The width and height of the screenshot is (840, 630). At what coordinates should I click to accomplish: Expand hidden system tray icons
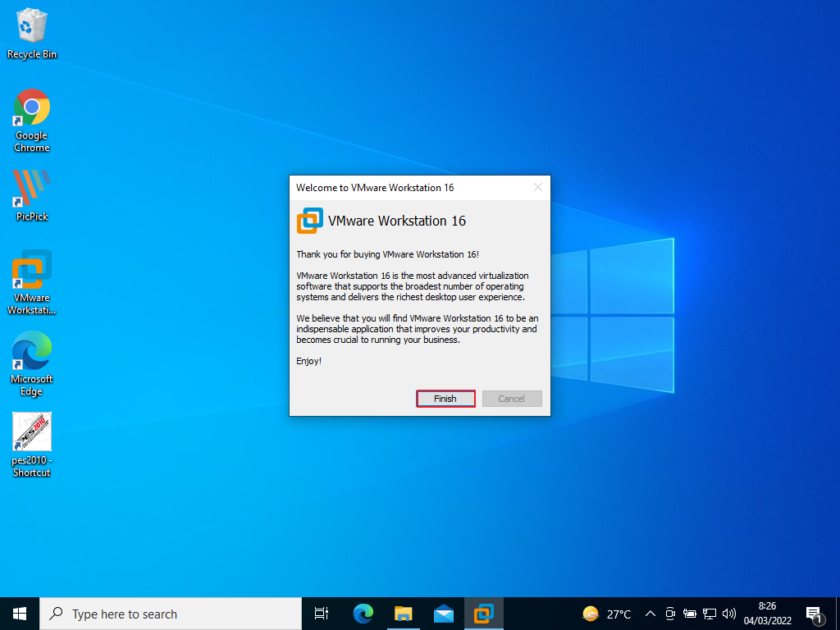650,613
